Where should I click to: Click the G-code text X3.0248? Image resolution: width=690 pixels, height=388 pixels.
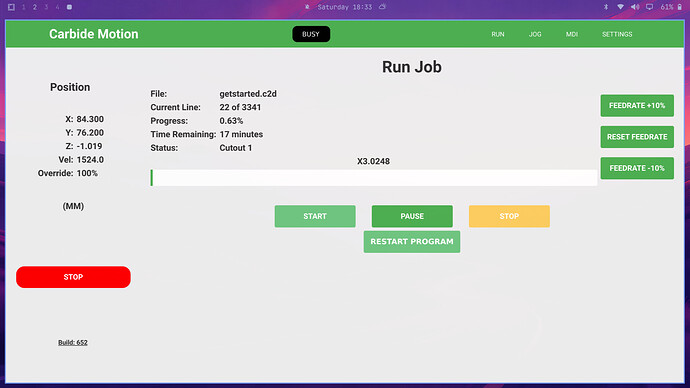(373, 161)
